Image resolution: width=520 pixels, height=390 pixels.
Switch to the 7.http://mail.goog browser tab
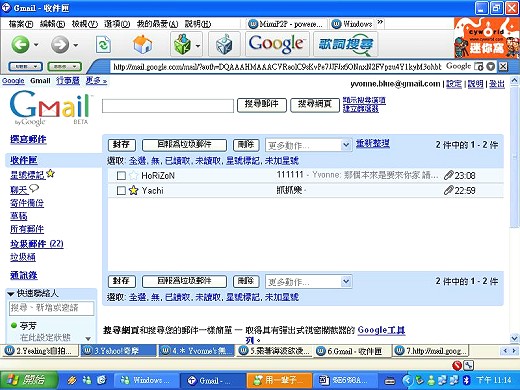(x=430, y=351)
